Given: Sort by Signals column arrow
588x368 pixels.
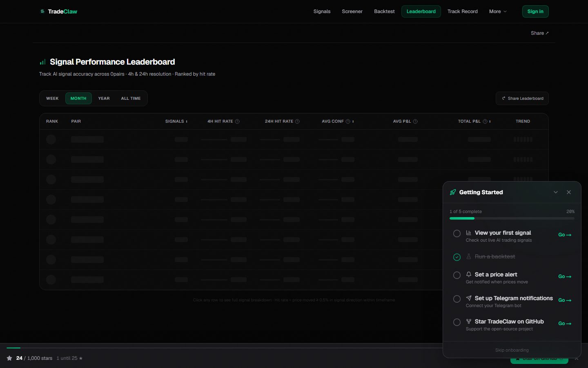Looking at the screenshot, I should (187, 121).
